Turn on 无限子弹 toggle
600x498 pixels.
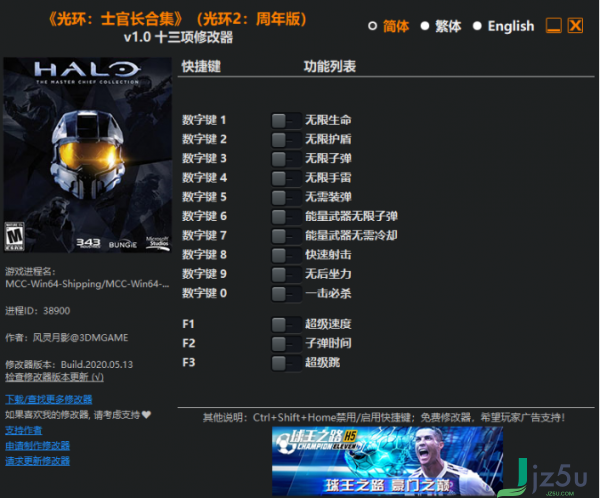pyautogui.click(x=286, y=159)
